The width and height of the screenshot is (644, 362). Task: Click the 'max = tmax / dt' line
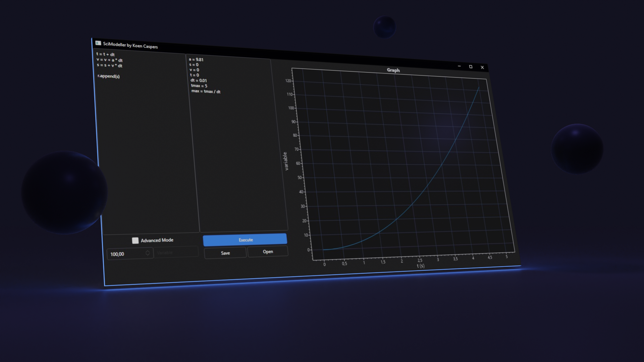pos(206,91)
